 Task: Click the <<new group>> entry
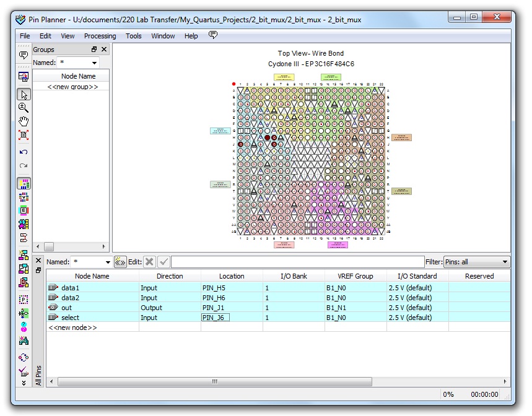72,87
